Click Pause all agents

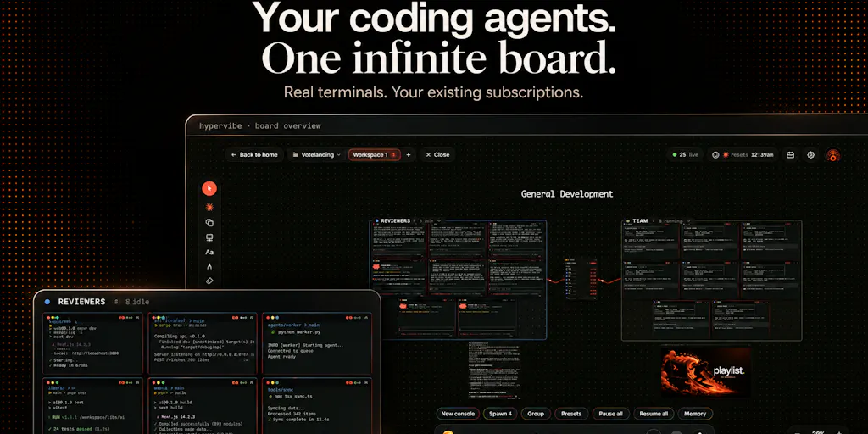pyautogui.click(x=610, y=414)
